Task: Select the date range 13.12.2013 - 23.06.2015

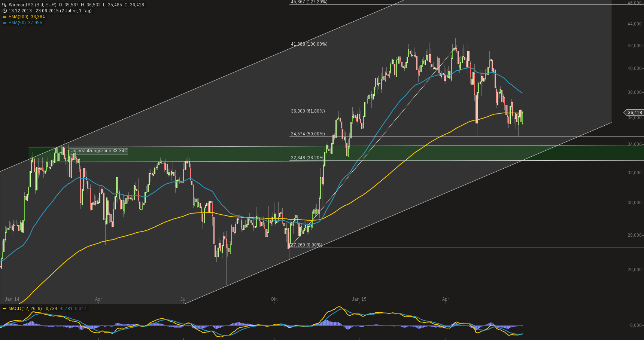Action: [33, 11]
